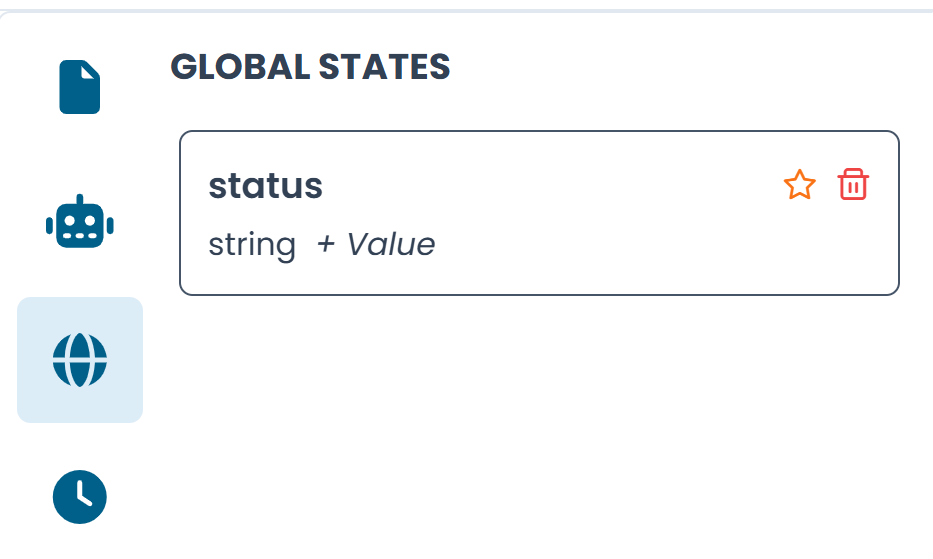Delete the status state with trash icon
This screenshot has height=559, width=933.
tap(853, 185)
